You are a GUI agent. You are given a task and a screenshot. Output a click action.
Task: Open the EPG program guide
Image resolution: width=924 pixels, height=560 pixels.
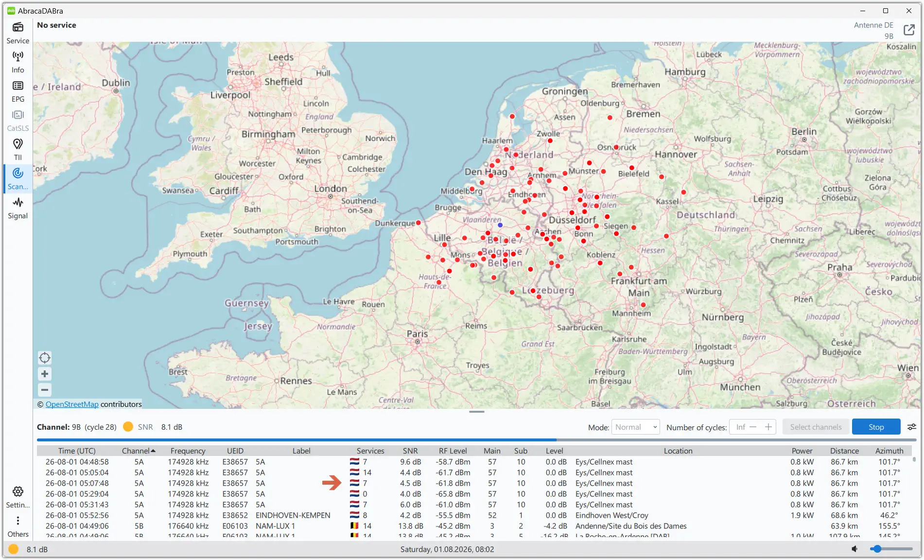[x=18, y=91]
